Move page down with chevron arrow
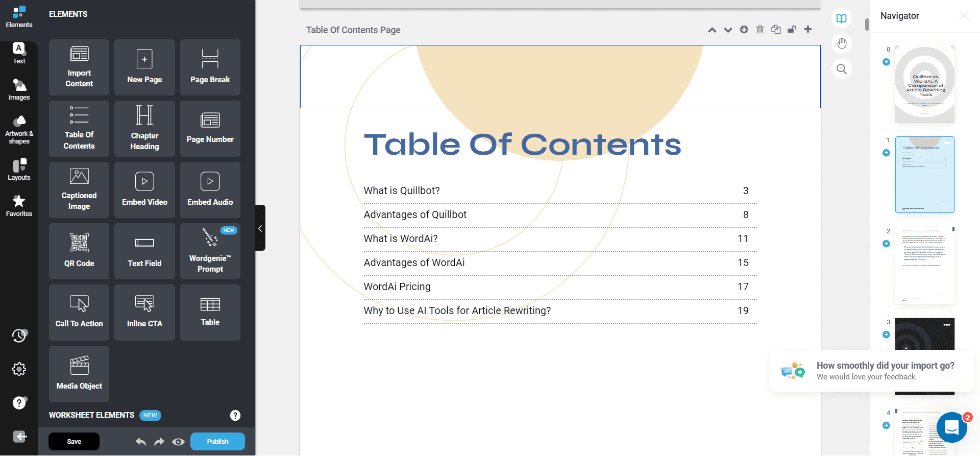The height and width of the screenshot is (456, 980). 728,30
